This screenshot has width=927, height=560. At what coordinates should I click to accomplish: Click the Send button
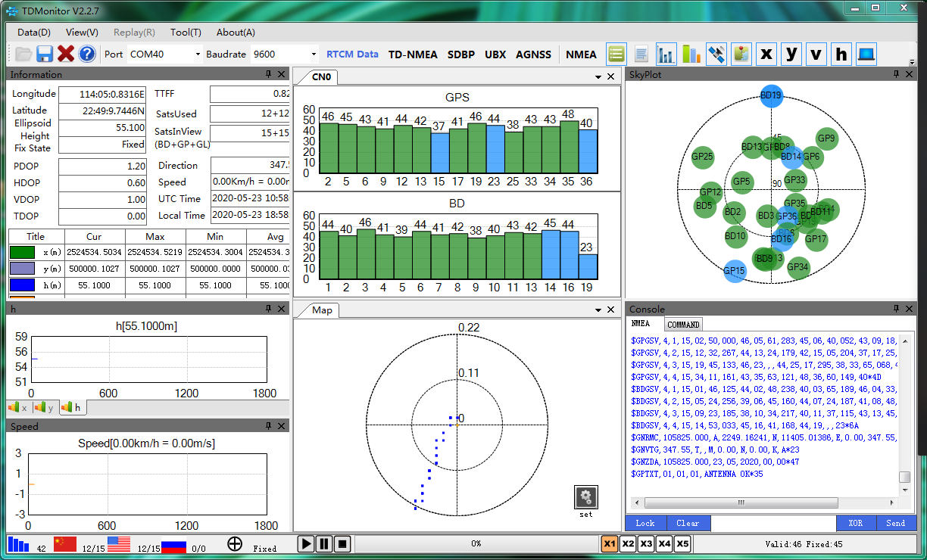895,523
